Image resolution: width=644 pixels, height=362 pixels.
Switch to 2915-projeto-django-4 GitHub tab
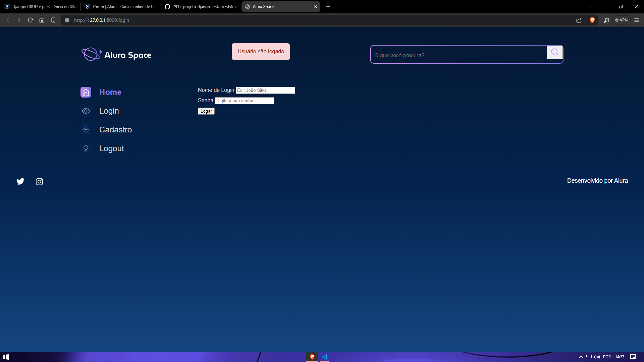[201, 7]
